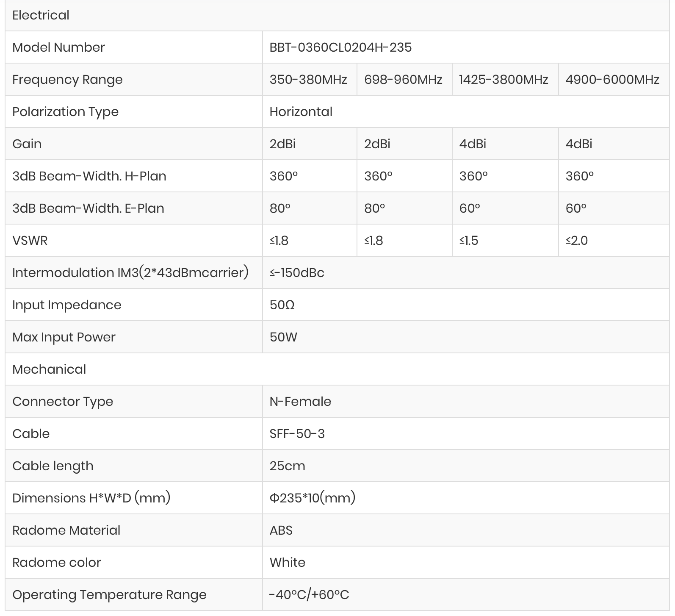The image size is (675, 616).
Task: Select the 350-380MHz frequency cell
Action: 310,79
